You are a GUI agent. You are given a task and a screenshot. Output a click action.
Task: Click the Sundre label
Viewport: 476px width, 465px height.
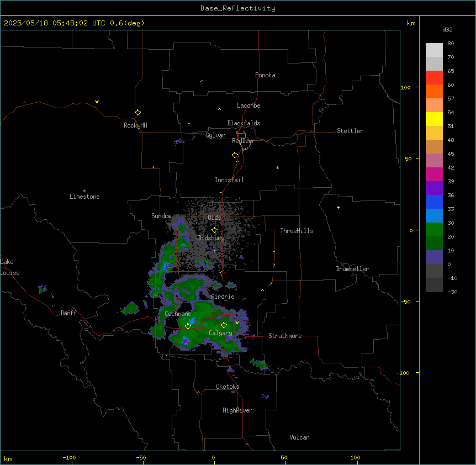tap(161, 216)
